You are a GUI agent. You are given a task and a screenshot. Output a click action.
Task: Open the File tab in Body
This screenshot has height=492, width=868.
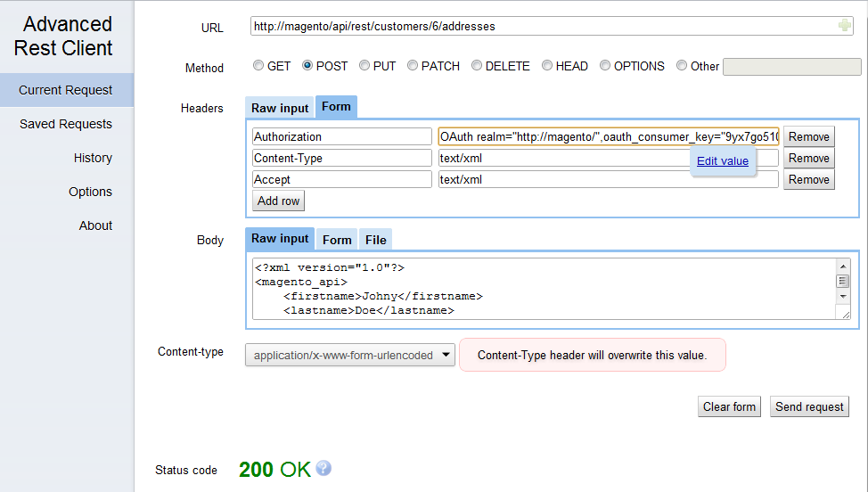(376, 240)
